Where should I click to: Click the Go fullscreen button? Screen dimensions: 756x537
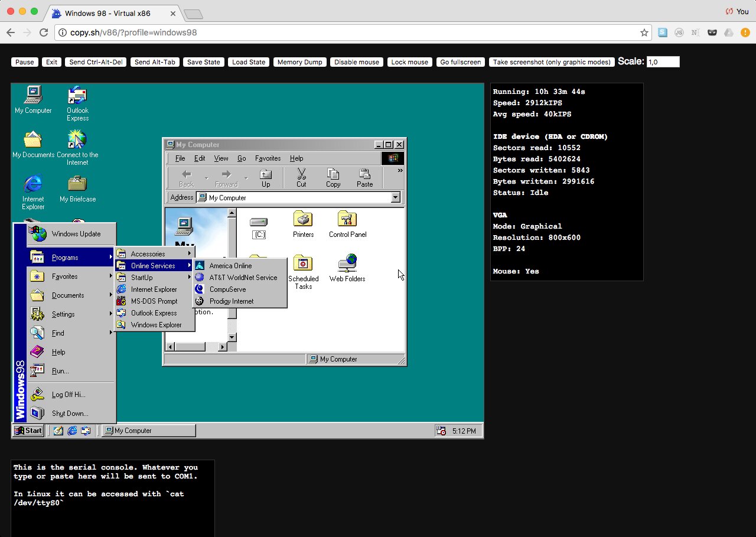tap(461, 62)
